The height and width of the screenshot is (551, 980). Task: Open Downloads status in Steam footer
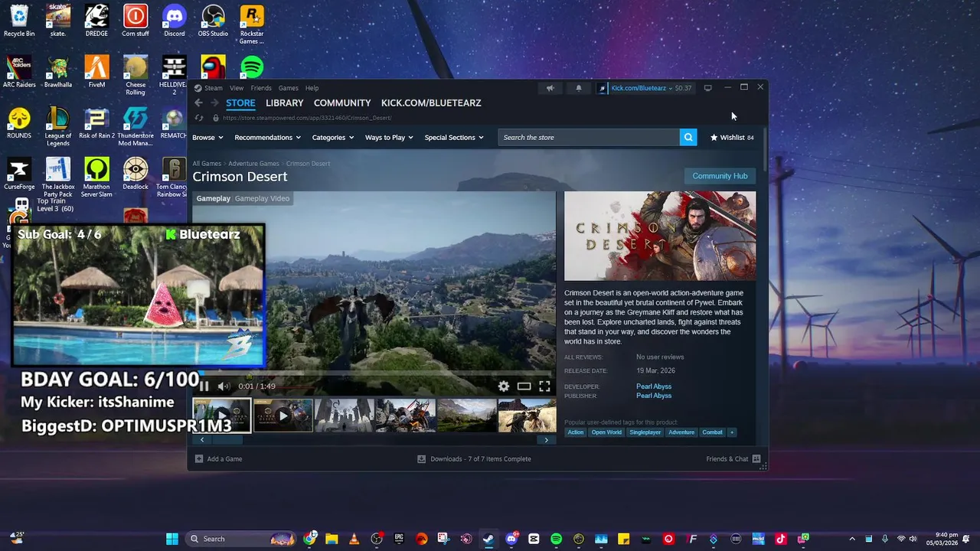[x=474, y=459]
